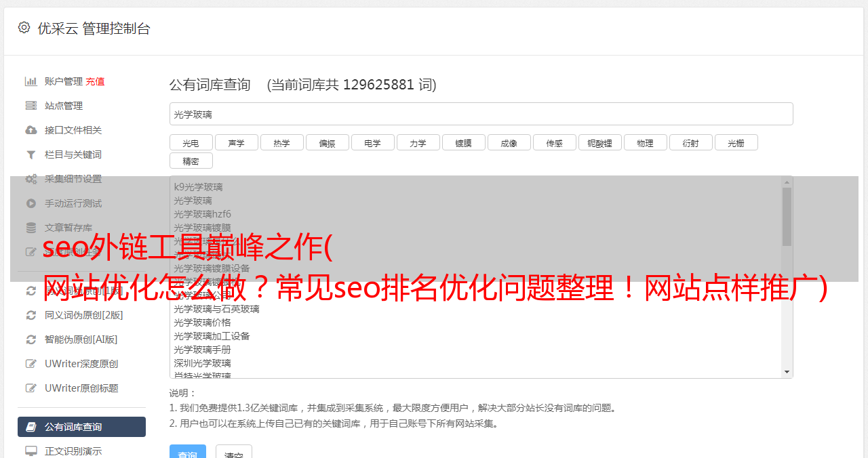Select k9光学玻璃 in results list
Image resolution: width=868 pixels, height=458 pixels.
[x=198, y=187]
